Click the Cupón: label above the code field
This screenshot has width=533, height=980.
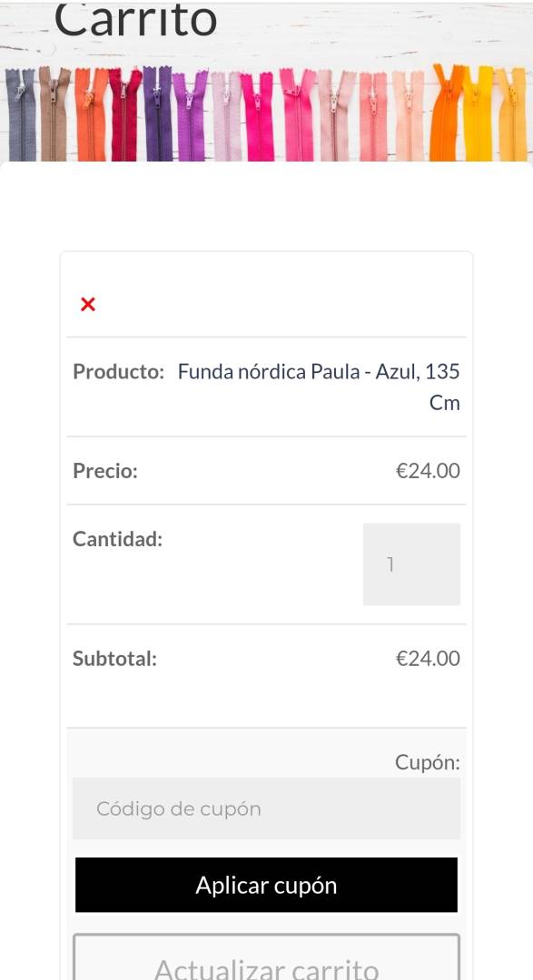(x=428, y=762)
